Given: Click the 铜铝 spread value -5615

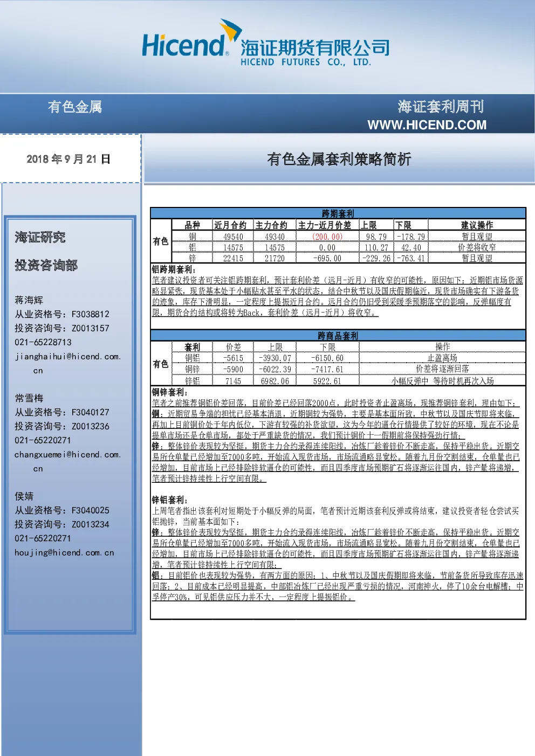Looking at the screenshot, I should click(x=233, y=358).
